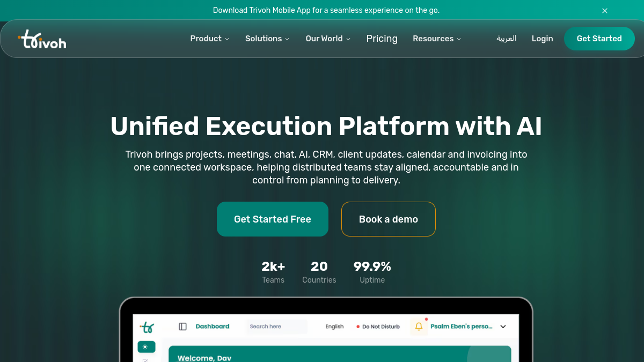The height and width of the screenshot is (362, 644).
Task: Select the Book a demo button
Action: [389, 219]
